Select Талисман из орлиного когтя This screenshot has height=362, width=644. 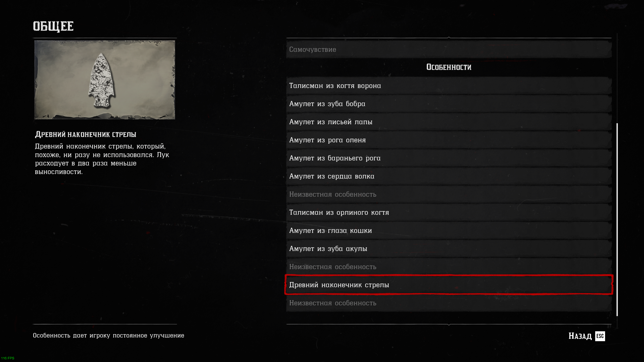coord(449,212)
